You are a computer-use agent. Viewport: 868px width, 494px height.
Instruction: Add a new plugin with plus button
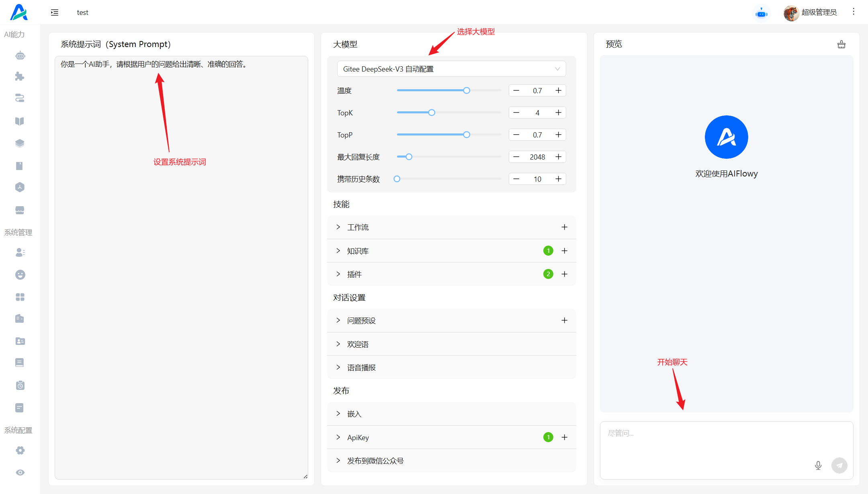point(564,274)
